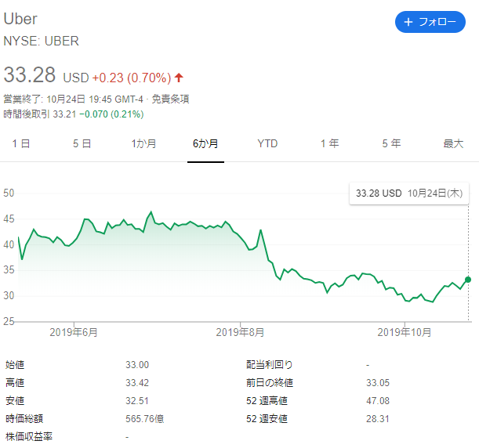Choose the 5年 range tab
The width and height of the screenshot is (479, 448).
click(391, 143)
